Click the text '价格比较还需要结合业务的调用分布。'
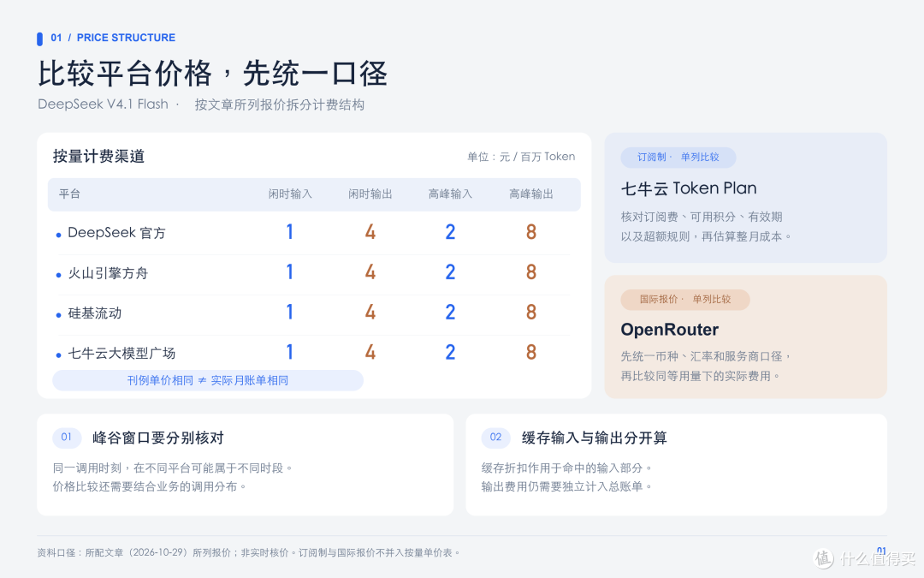924x578 pixels. (150, 486)
